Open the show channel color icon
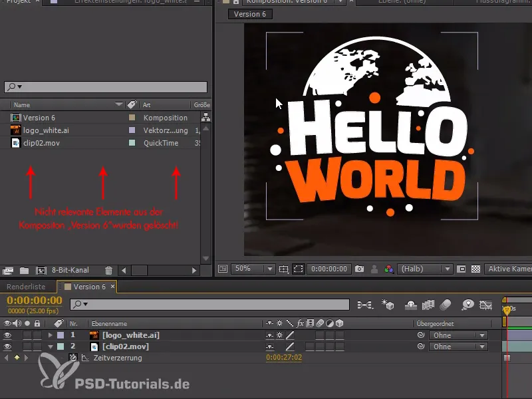The image size is (532, 399). click(388, 269)
